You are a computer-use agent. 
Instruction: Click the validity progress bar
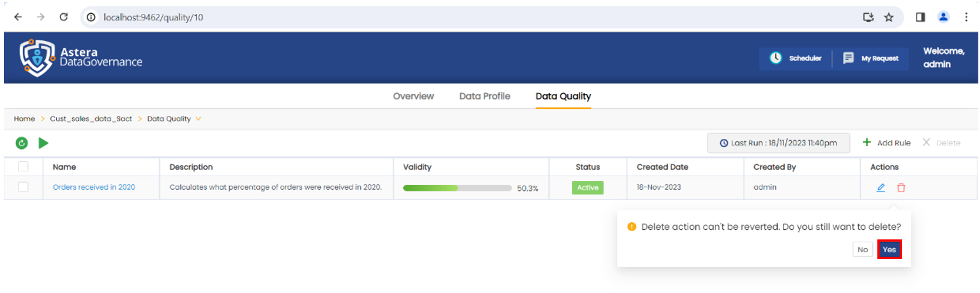pyautogui.click(x=457, y=188)
